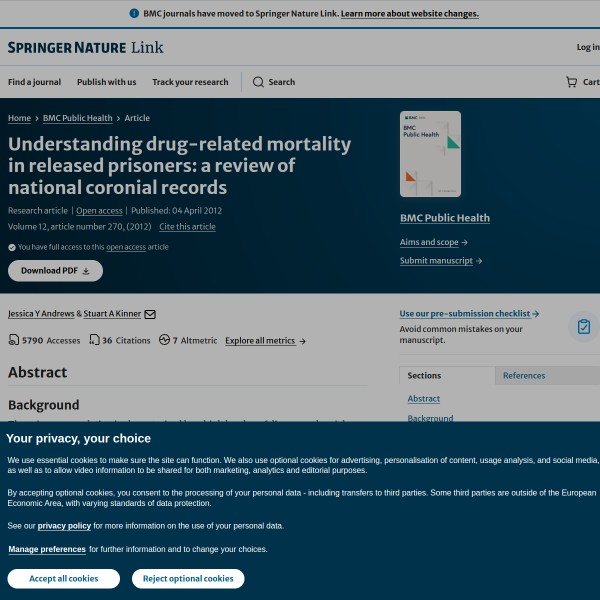Viewport: 600px width, 600px height.
Task: Select the Sections tab
Action: click(x=424, y=376)
